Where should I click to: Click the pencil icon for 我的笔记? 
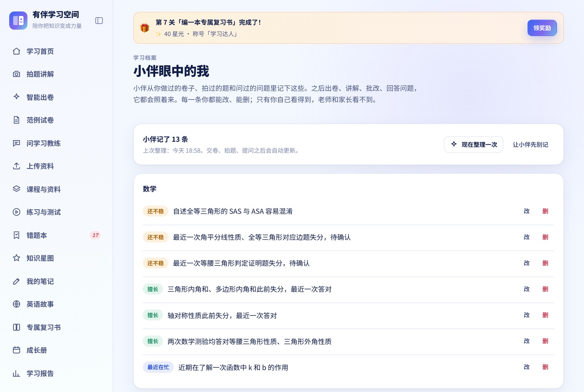(16, 281)
